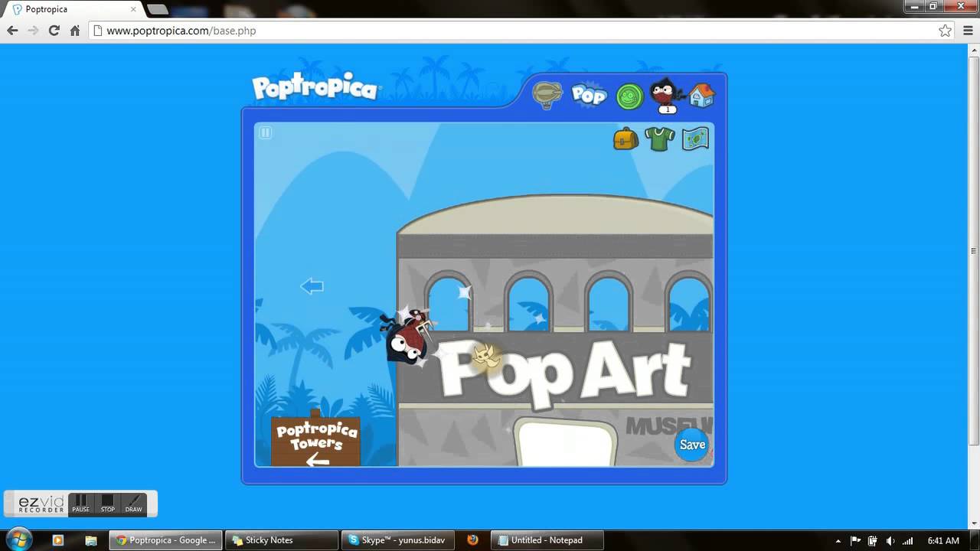
Task: Click the 6:41 AM clock
Action: coord(942,541)
